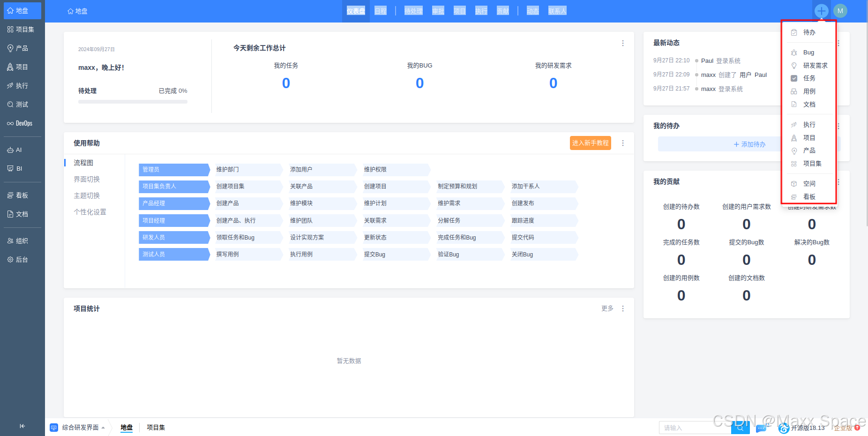868x436 pixels.
Task: Open the three-dot menu of 今天剩余工作总计 block
Action: (x=623, y=43)
